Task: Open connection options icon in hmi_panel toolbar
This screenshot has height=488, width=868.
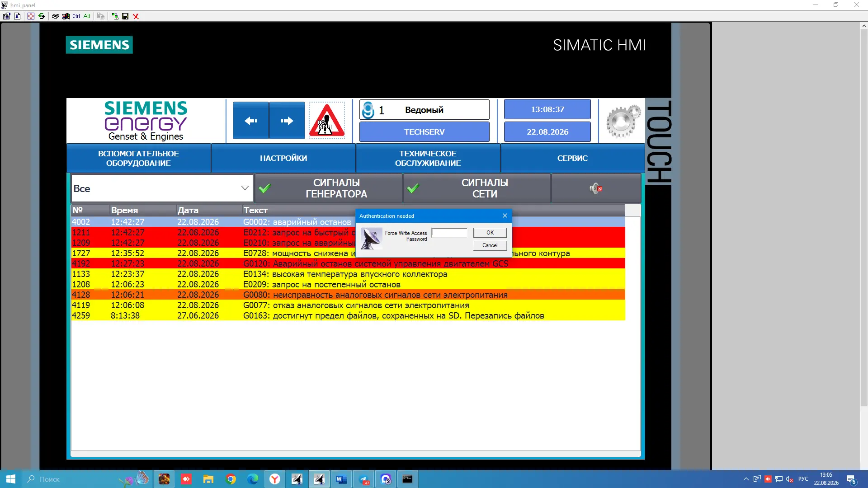Action: click(6, 16)
